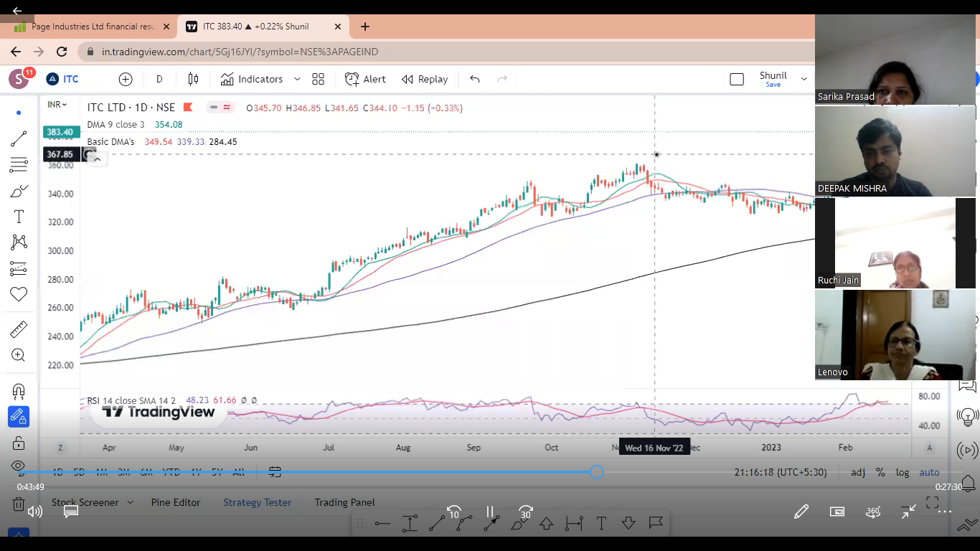Screen dimensions: 980x551
Task: Toggle log scale on the price axis
Action: [902, 472]
